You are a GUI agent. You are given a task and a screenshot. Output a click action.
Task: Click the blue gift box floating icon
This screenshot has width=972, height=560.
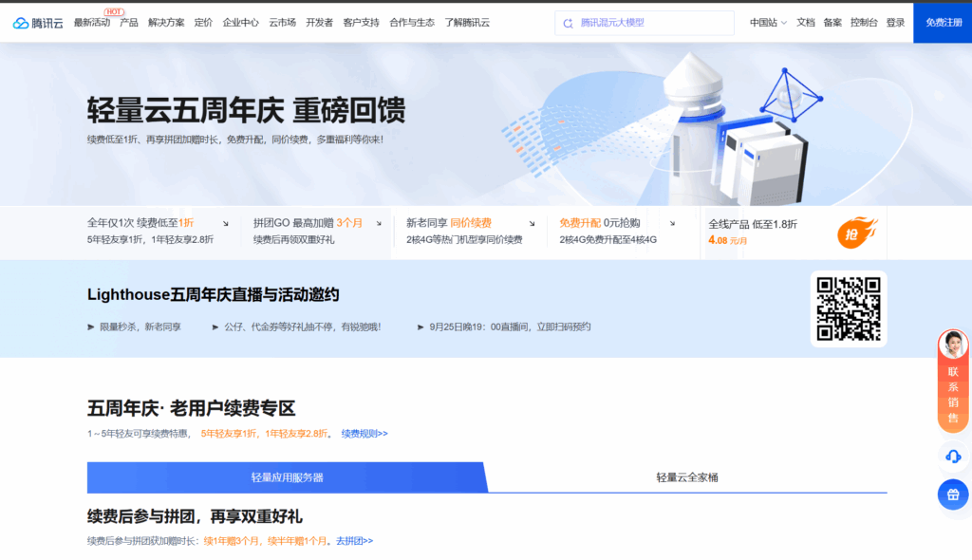[953, 495]
